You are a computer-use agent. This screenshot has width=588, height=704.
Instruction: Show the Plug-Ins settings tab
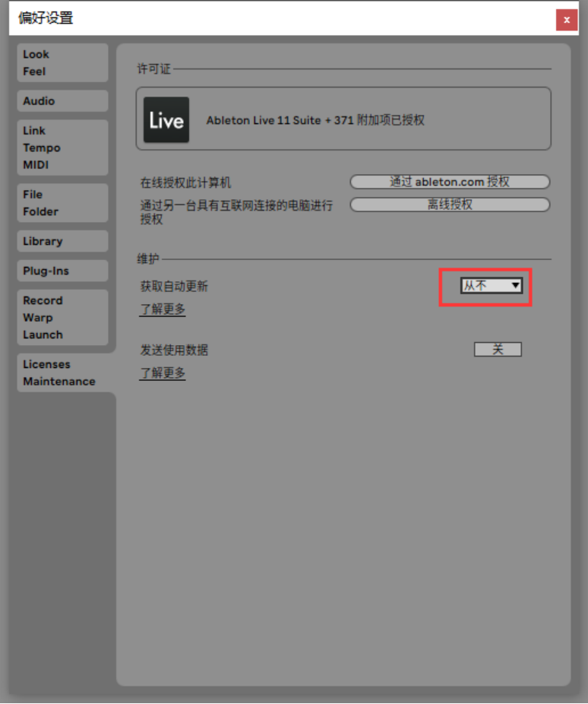(62, 271)
